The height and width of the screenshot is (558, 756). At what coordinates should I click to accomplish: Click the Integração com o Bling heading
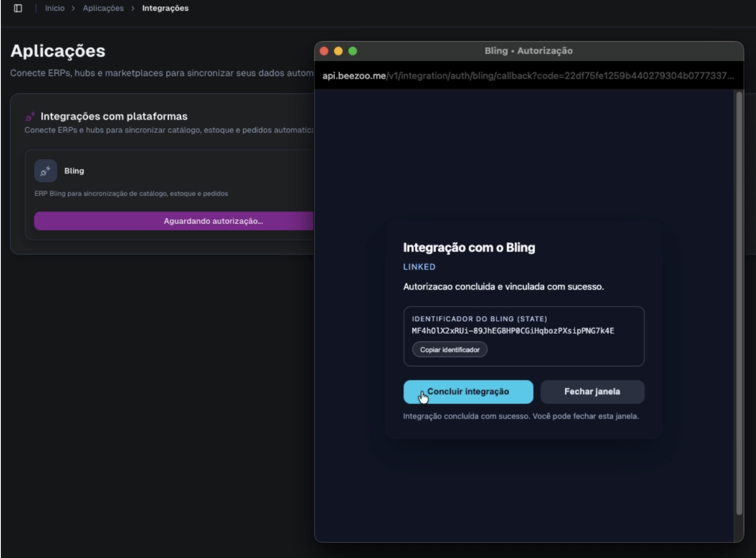coord(469,248)
